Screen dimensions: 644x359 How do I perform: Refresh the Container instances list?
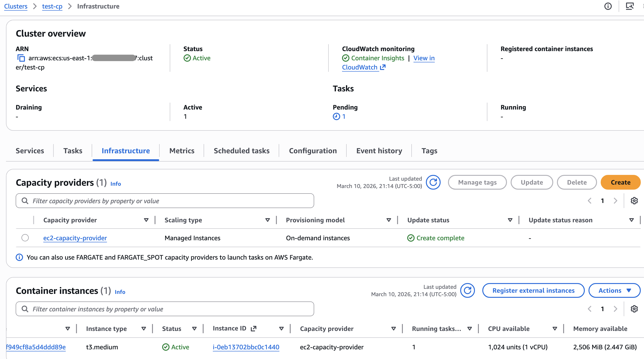[x=467, y=291]
